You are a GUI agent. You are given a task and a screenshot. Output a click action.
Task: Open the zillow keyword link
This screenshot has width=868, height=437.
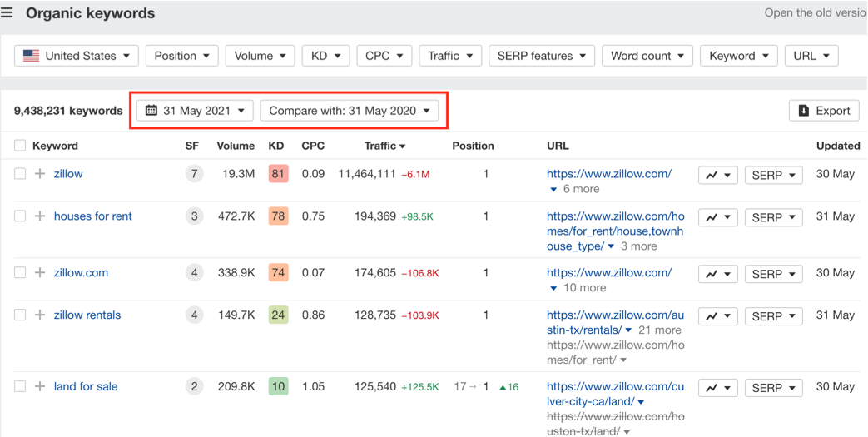point(68,174)
